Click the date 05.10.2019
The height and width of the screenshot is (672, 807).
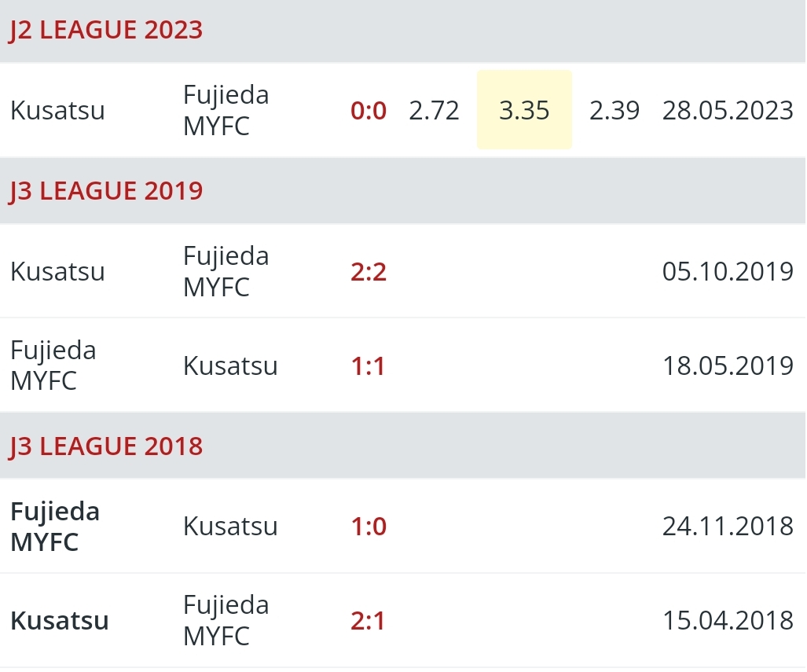(x=728, y=271)
